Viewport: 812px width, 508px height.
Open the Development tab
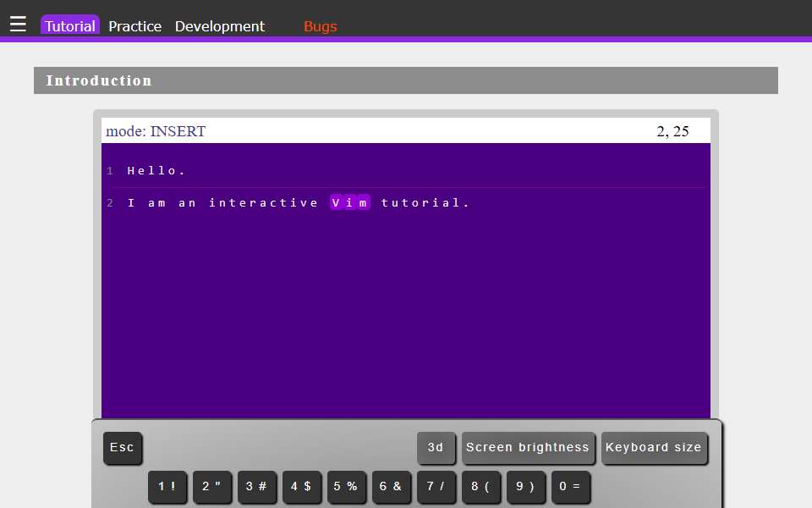[x=220, y=26]
